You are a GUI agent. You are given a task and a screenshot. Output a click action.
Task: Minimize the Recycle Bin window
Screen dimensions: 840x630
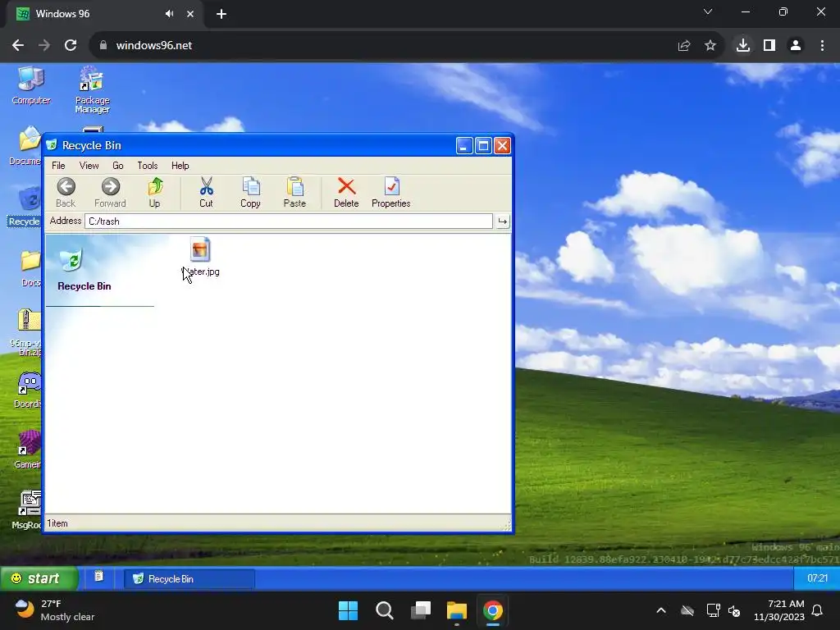point(464,146)
